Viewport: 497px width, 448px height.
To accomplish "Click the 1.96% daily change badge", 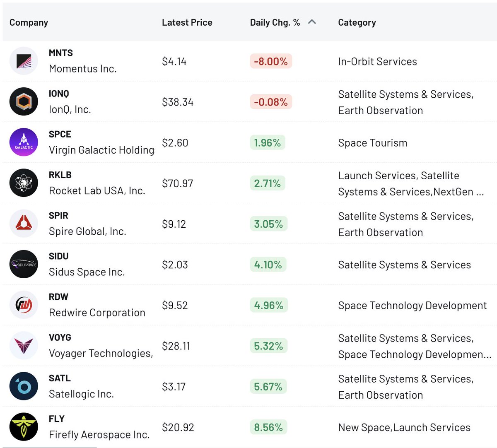I will (x=268, y=142).
